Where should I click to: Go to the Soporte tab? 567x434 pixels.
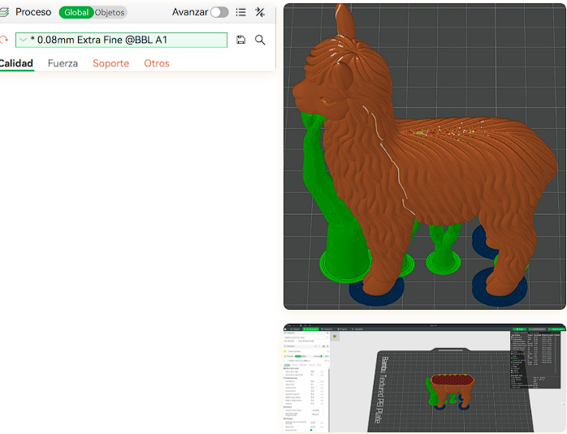coord(111,63)
